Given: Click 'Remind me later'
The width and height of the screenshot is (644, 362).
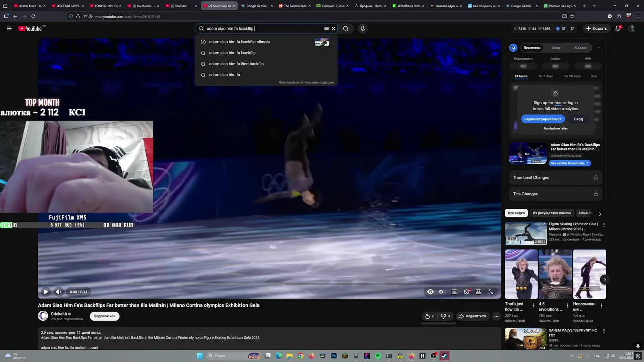Looking at the screenshot, I should click(x=555, y=129).
